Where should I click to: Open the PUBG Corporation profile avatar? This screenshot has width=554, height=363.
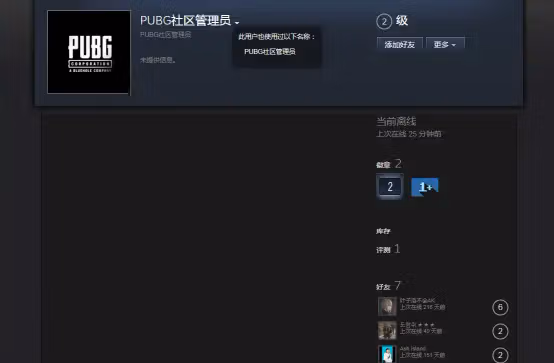tap(89, 52)
